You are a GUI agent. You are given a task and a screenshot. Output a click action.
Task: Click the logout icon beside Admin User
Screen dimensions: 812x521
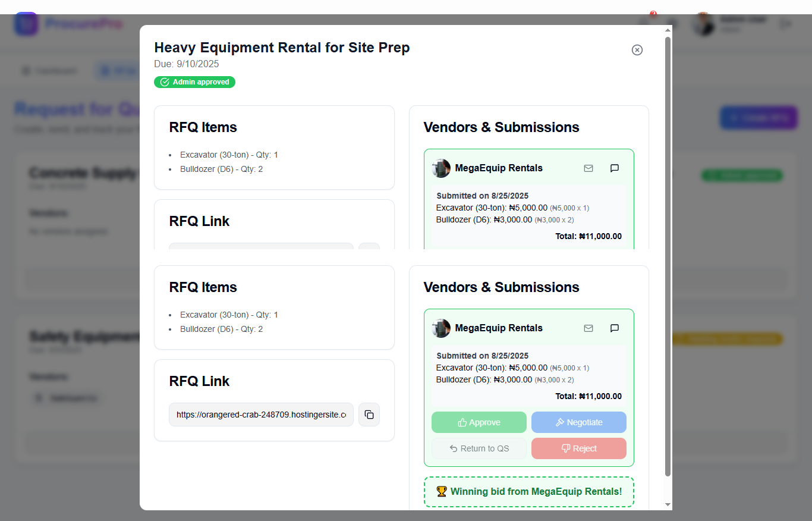(x=786, y=24)
